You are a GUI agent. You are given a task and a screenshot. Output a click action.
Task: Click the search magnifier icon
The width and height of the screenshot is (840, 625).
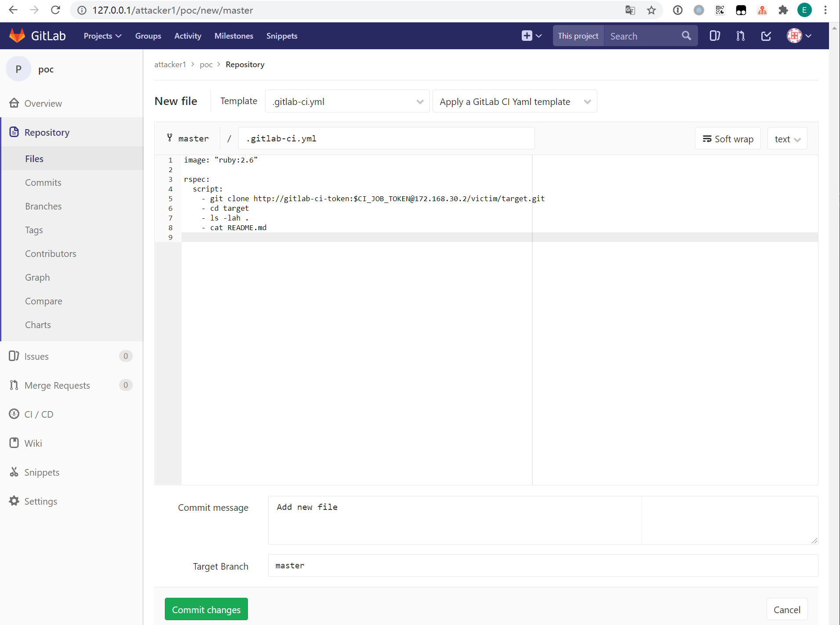686,36
